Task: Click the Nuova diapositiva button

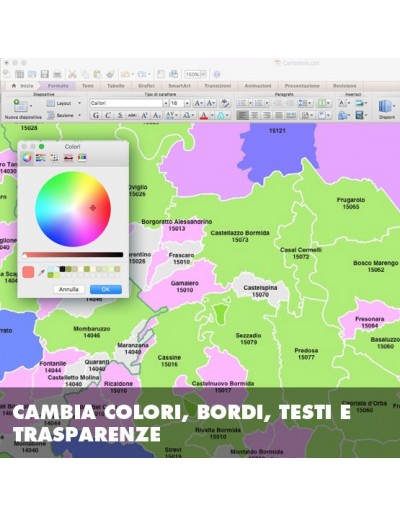Action: (x=23, y=109)
